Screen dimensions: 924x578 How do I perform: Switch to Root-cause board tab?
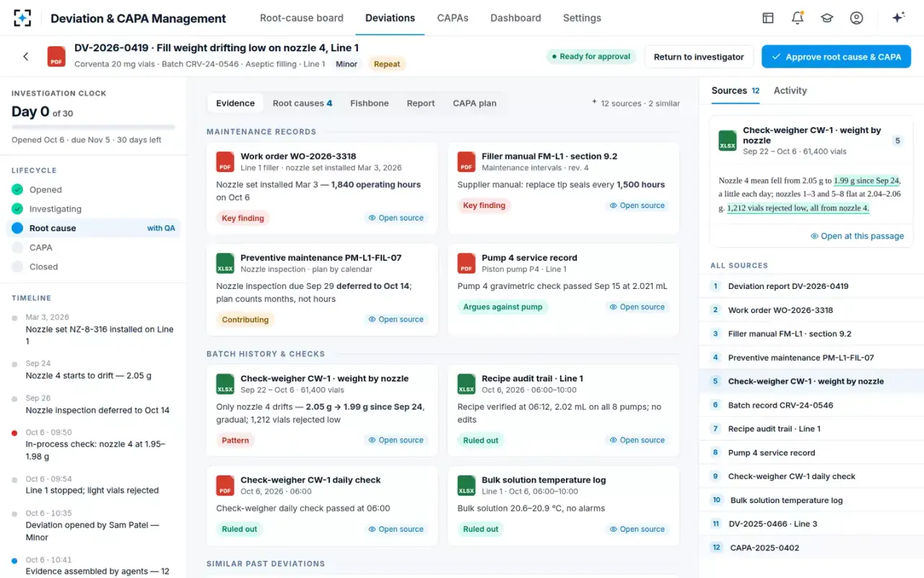[302, 18]
